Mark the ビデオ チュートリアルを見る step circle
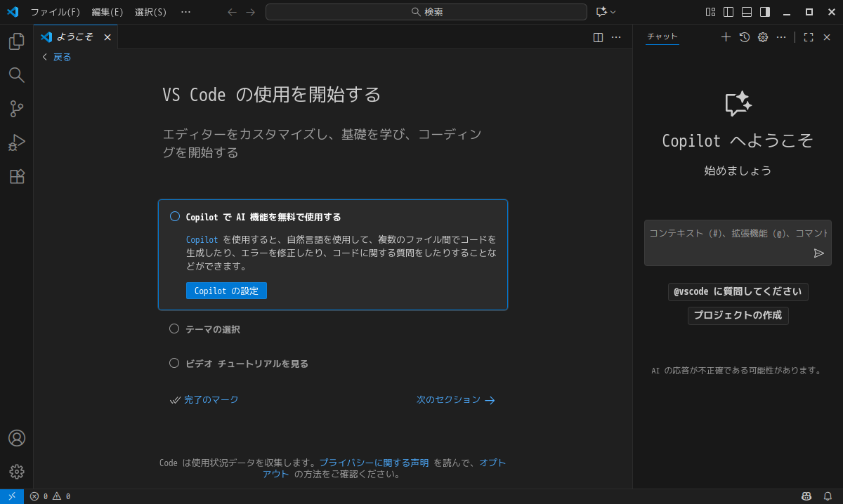This screenshot has width=843, height=504. (174, 363)
